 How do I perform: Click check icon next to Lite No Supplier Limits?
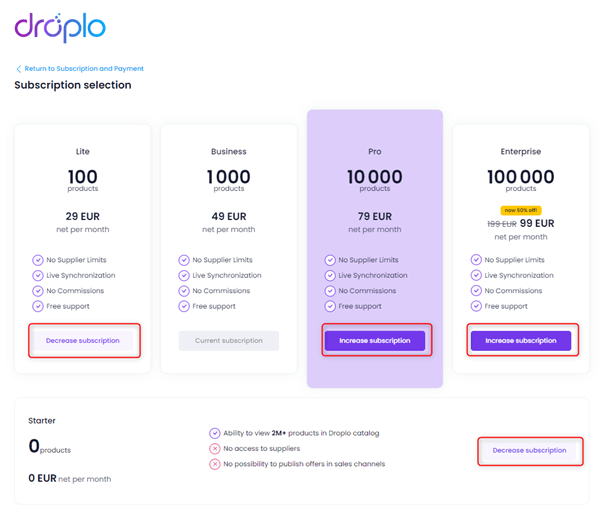click(38, 260)
